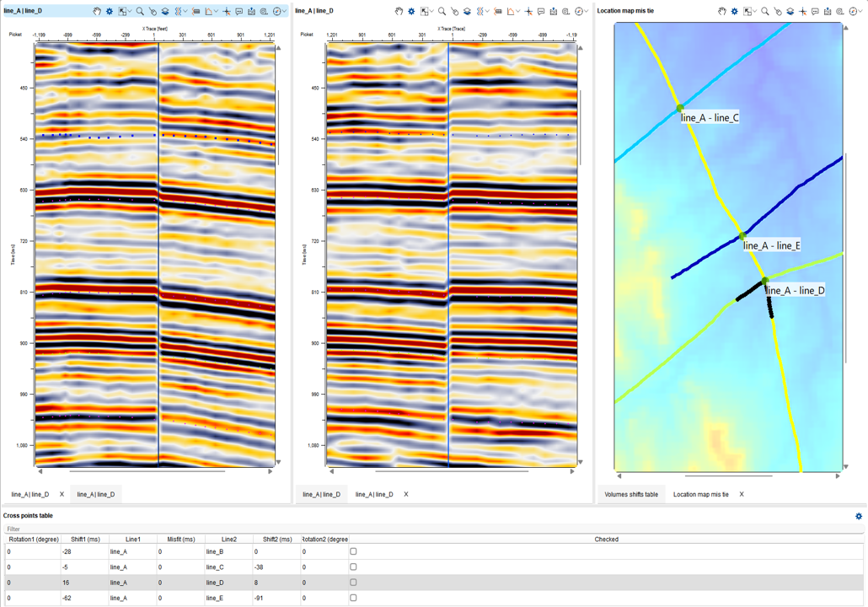Check the box for line_A line_D row

353,583
